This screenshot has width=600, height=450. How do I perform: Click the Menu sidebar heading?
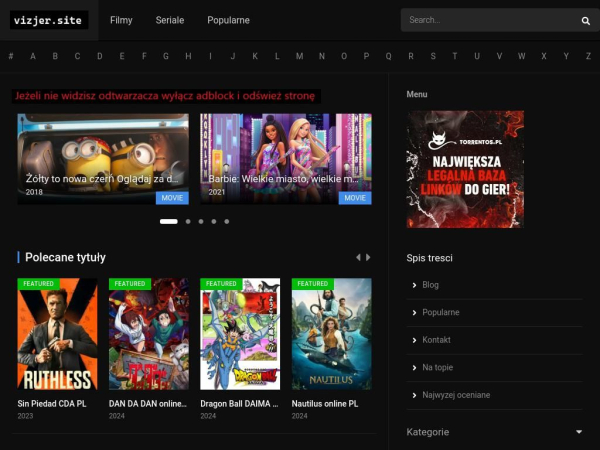click(417, 94)
